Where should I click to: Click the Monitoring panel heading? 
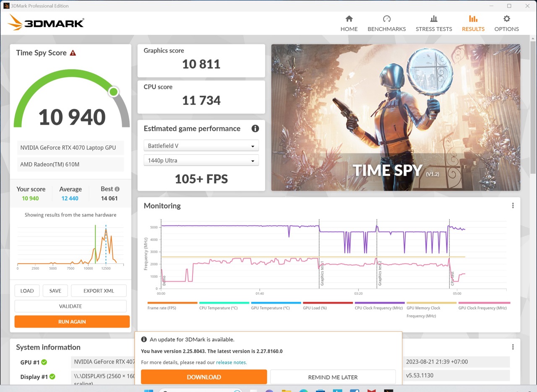click(x=162, y=206)
